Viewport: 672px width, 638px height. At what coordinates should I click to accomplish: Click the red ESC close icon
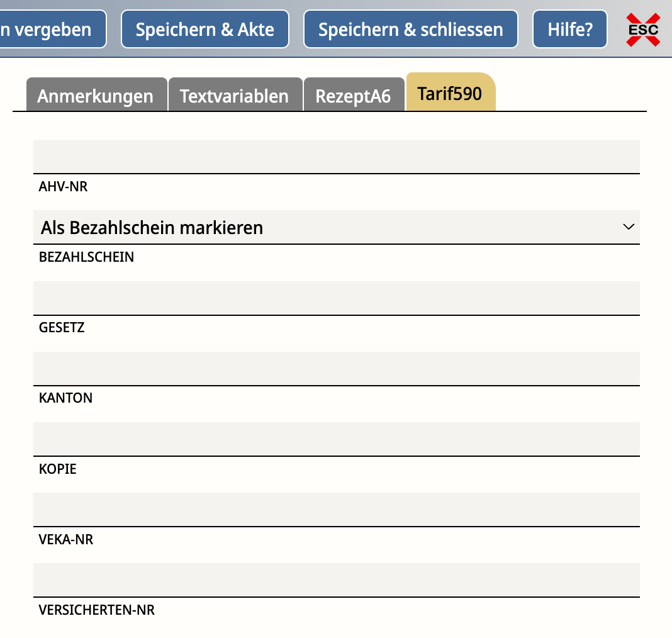[643, 30]
